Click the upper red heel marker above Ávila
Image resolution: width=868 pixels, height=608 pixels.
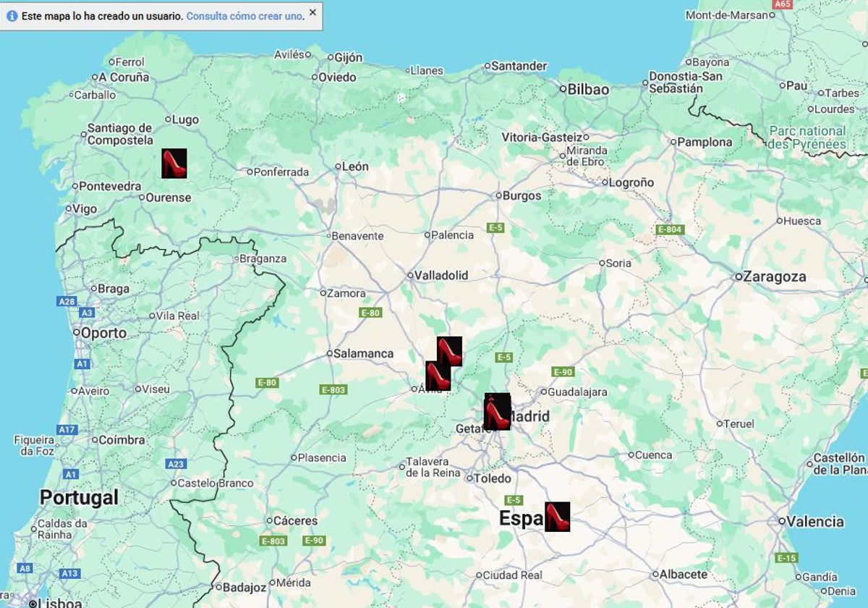tap(449, 351)
